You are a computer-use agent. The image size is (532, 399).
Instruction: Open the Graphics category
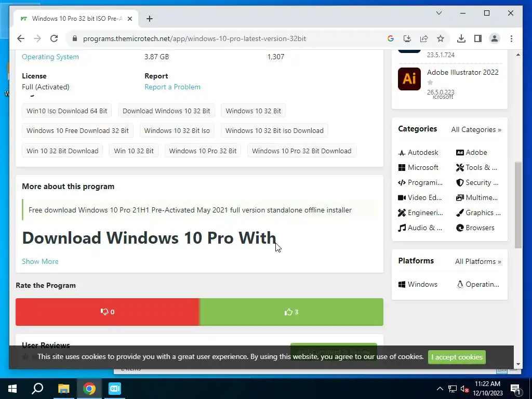click(478, 212)
